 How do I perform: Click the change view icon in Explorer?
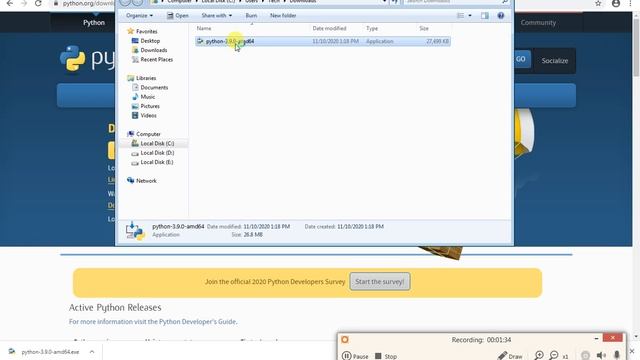(460, 16)
